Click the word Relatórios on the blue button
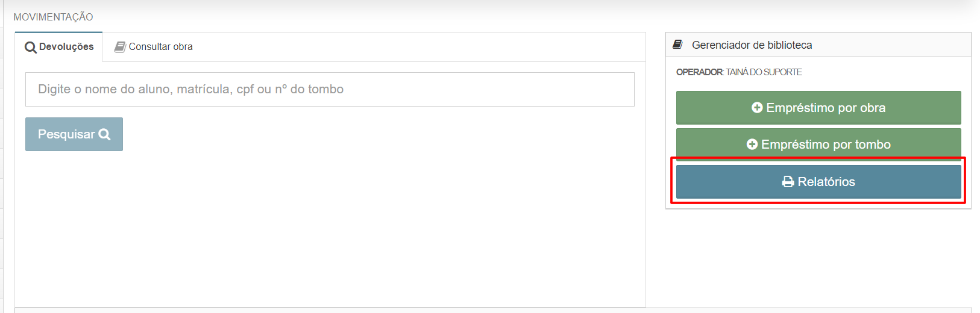Viewport: 980px width, 313px height. pyautogui.click(x=826, y=182)
